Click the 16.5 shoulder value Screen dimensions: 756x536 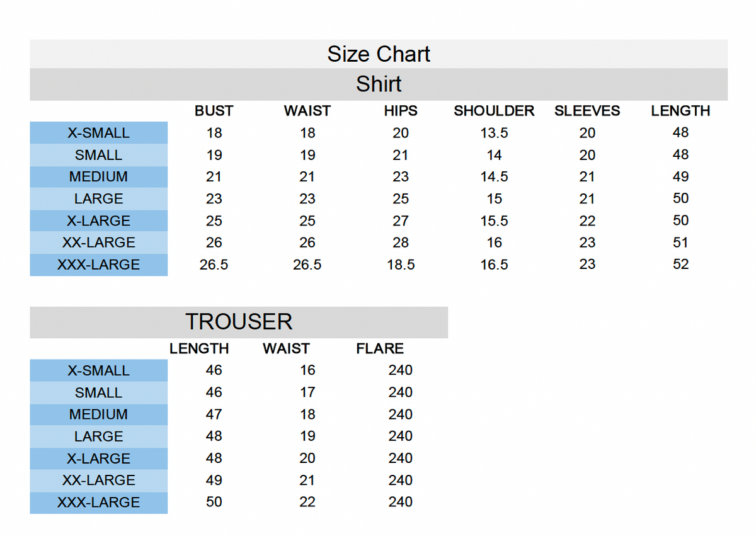494,265
